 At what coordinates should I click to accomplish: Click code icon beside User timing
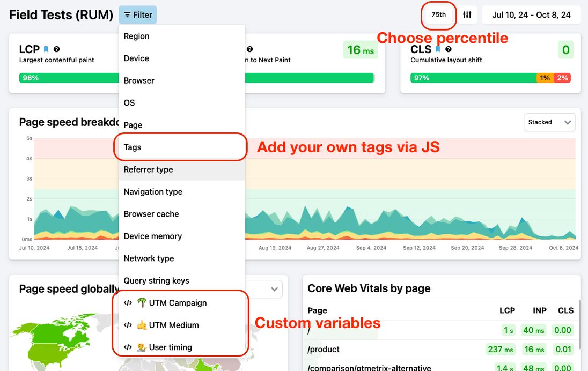click(x=128, y=347)
